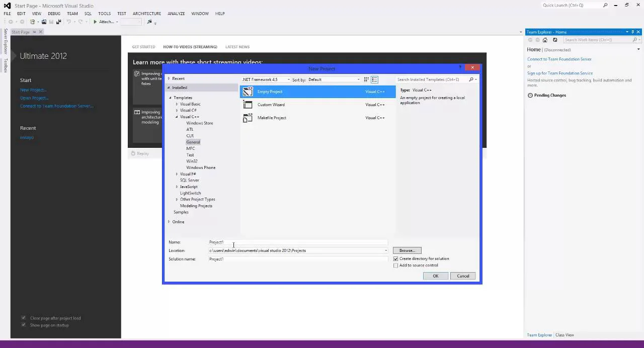Open the Server Explorer side tab

tap(6, 41)
